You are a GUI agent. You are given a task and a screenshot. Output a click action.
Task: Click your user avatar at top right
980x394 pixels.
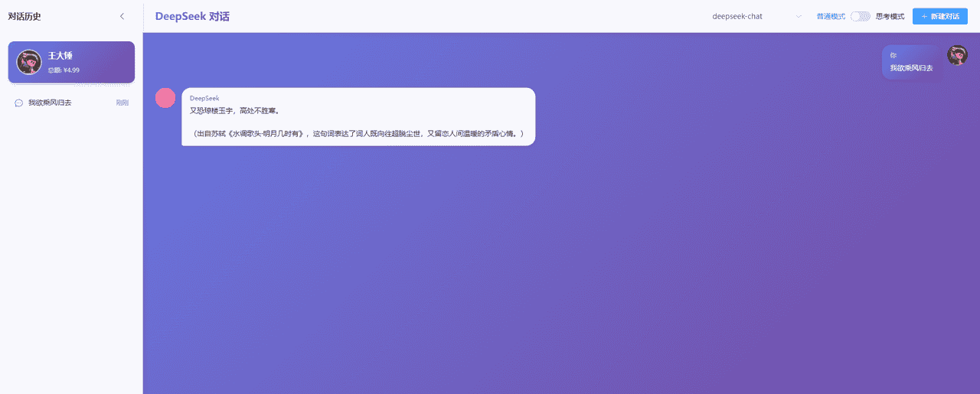957,55
